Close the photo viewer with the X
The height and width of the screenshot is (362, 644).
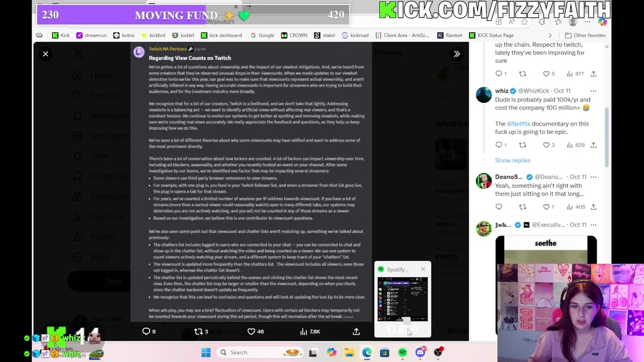pos(45,54)
